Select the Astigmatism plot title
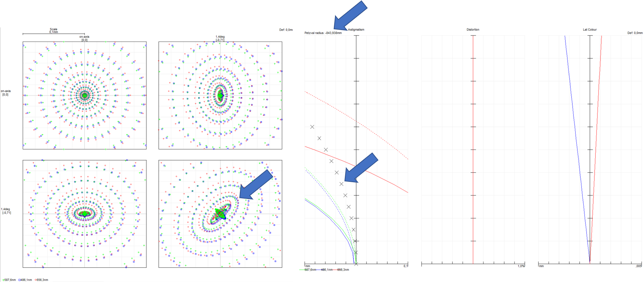The width and height of the screenshot is (644, 282). pos(356,30)
